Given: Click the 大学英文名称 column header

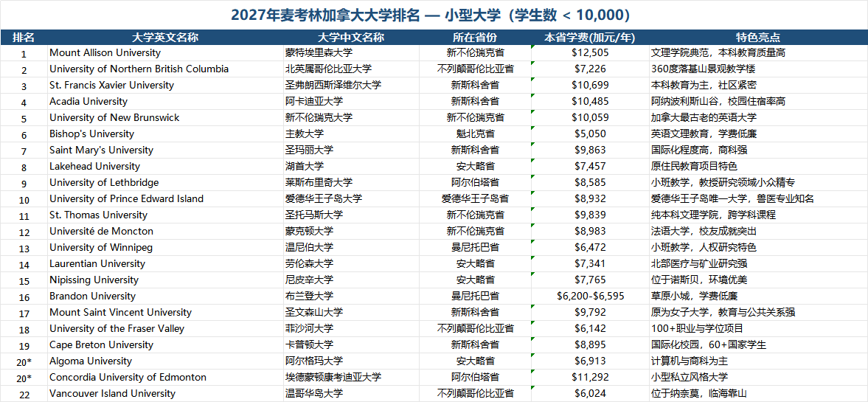Looking at the screenshot, I should click(165, 38).
